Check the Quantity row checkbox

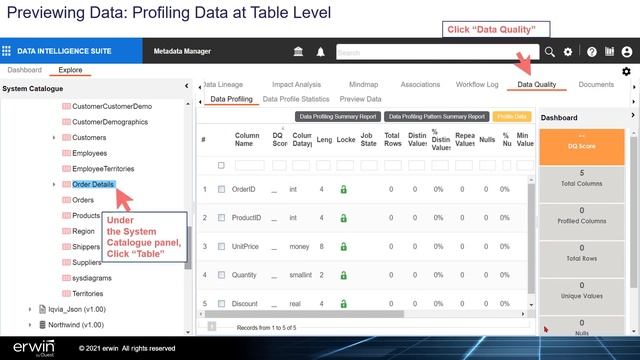(221, 275)
